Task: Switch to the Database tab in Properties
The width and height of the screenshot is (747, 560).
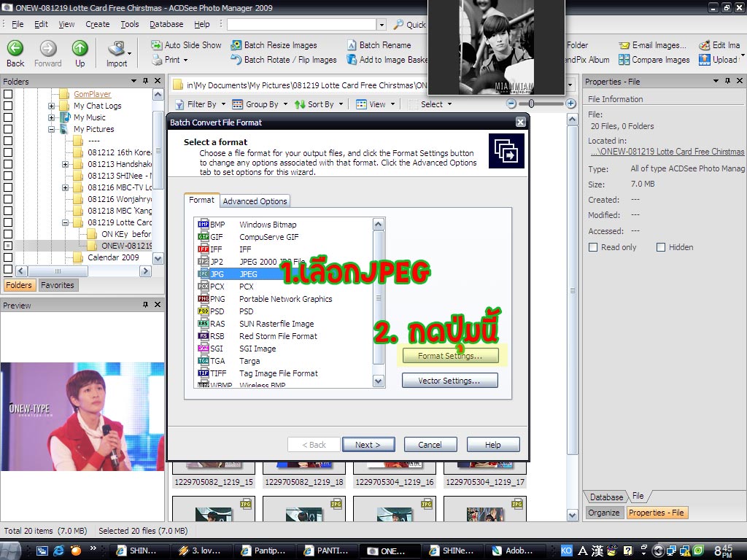Action: pos(606,497)
